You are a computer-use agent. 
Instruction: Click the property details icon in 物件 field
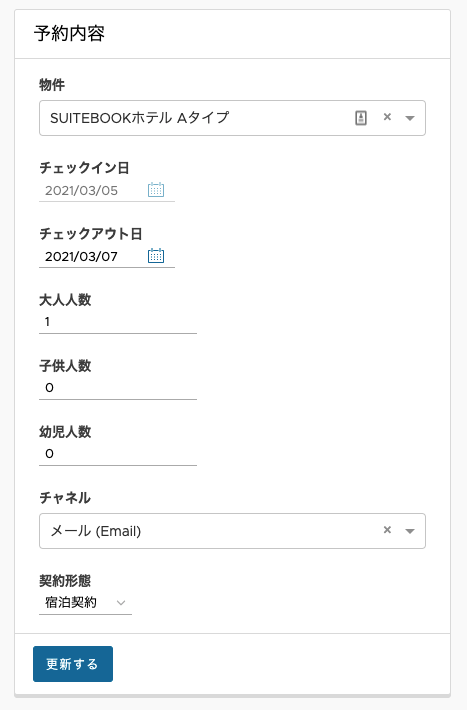361,118
